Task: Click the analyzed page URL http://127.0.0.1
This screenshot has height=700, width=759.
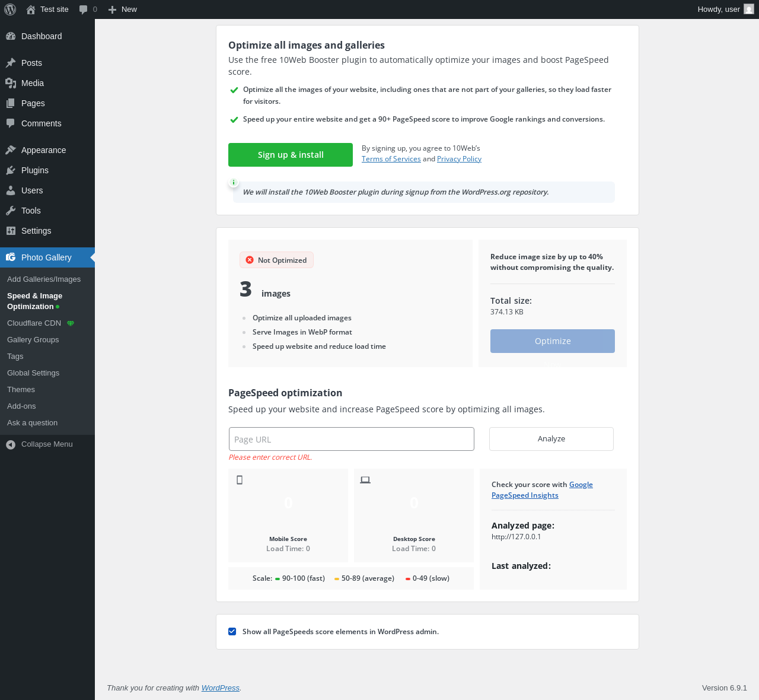Action: point(516,537)
